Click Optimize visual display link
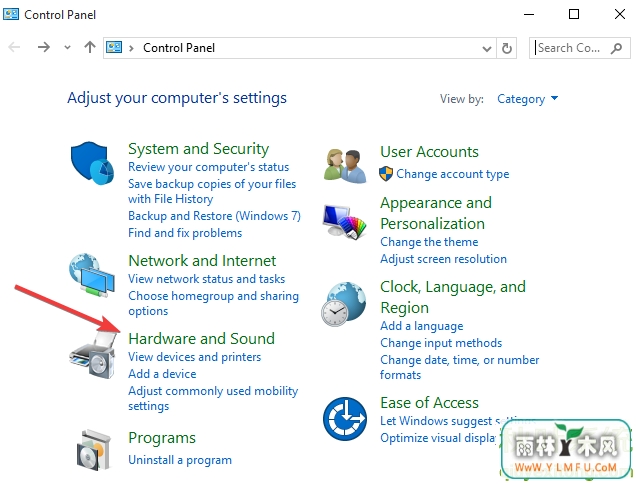The height and width of the screenshot is (484, 636). click(x=439, y=438)
